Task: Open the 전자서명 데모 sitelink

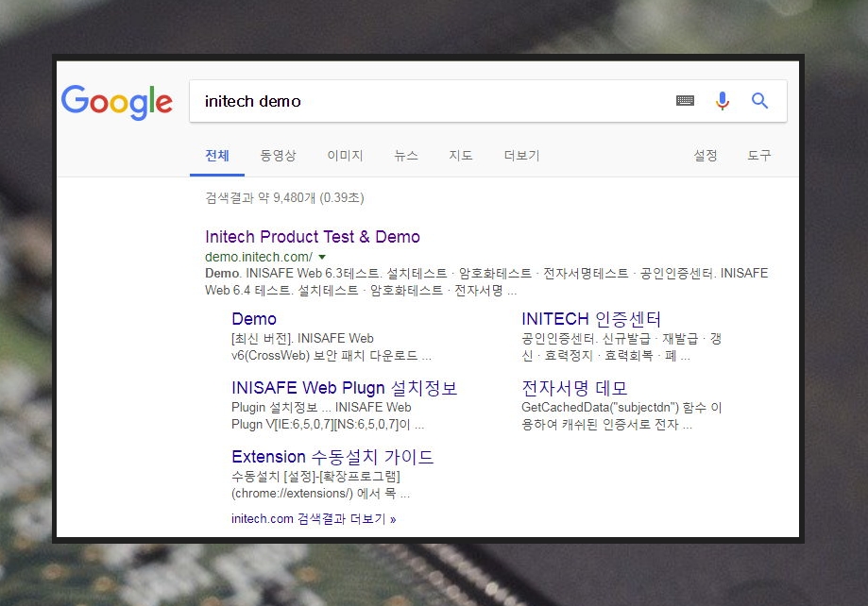Action: [x=574, y=388]
